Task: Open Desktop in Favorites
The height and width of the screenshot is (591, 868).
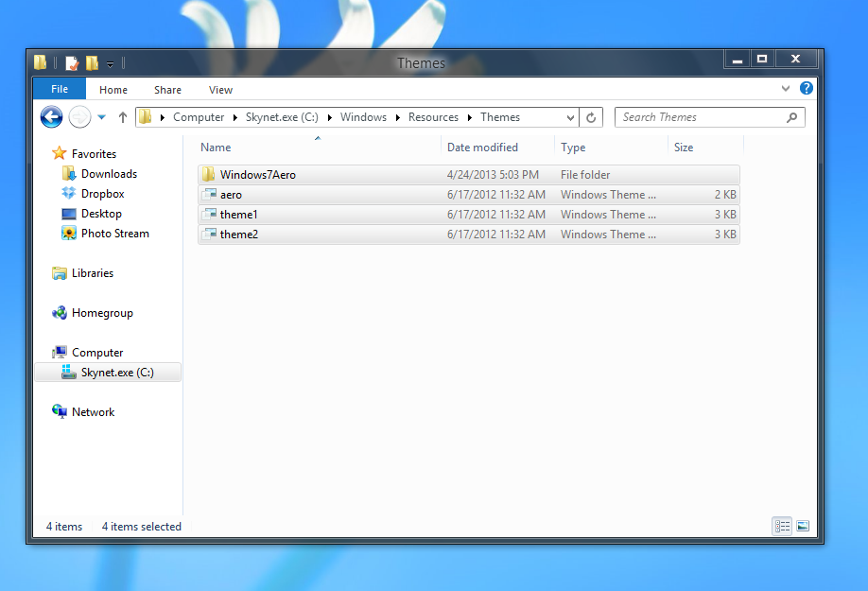Action: 101,214
